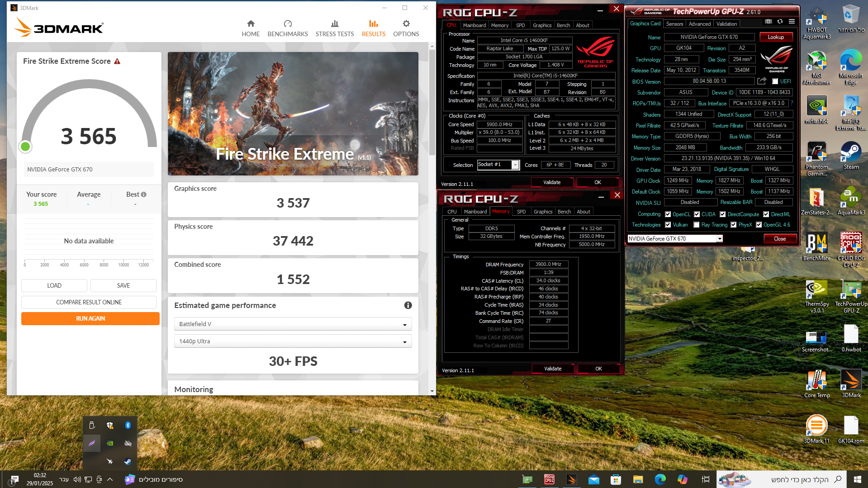The image size is (868, 488).
Task: Enable the Ray Tracing checkbox
Action: (696, 225)
